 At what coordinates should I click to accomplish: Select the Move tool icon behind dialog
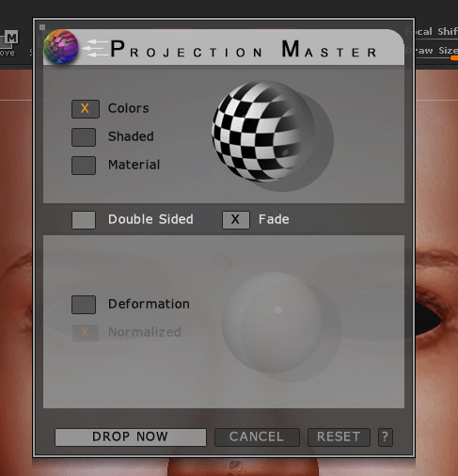click(x=9, y=43)
